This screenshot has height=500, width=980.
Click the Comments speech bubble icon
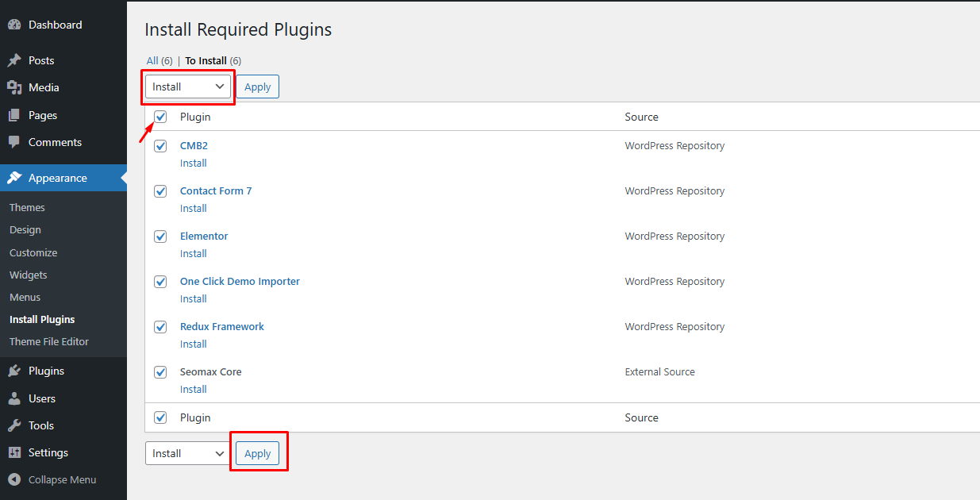14,142
